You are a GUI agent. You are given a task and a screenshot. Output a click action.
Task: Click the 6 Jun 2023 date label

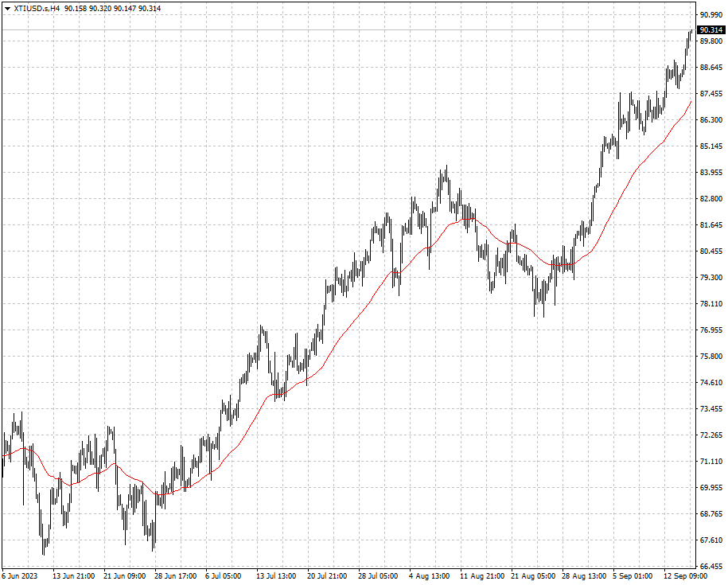coord(18,576)
